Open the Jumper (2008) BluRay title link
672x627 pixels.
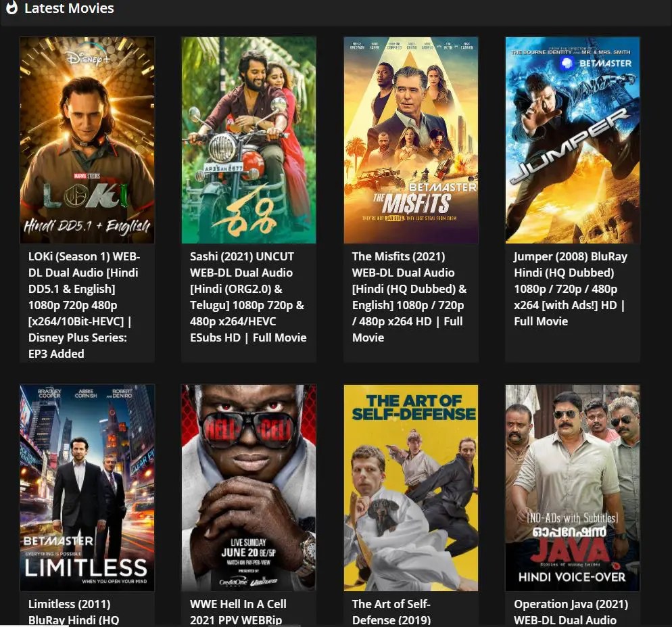571,289
